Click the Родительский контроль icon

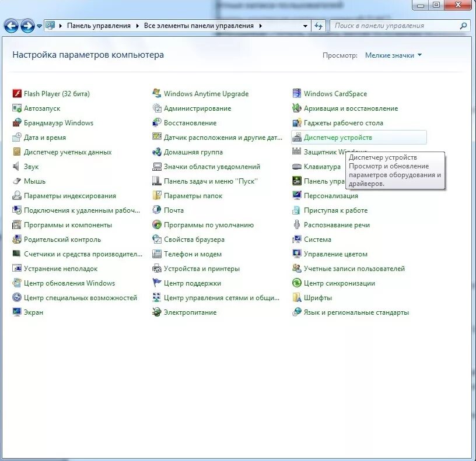[17, 239]
